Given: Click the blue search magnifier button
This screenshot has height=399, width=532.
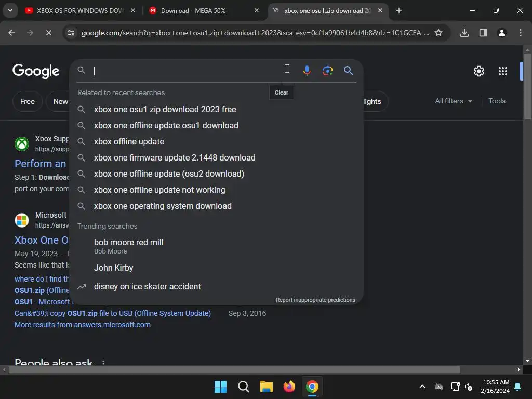Looking at the screenshot, I should pos(348,70).
